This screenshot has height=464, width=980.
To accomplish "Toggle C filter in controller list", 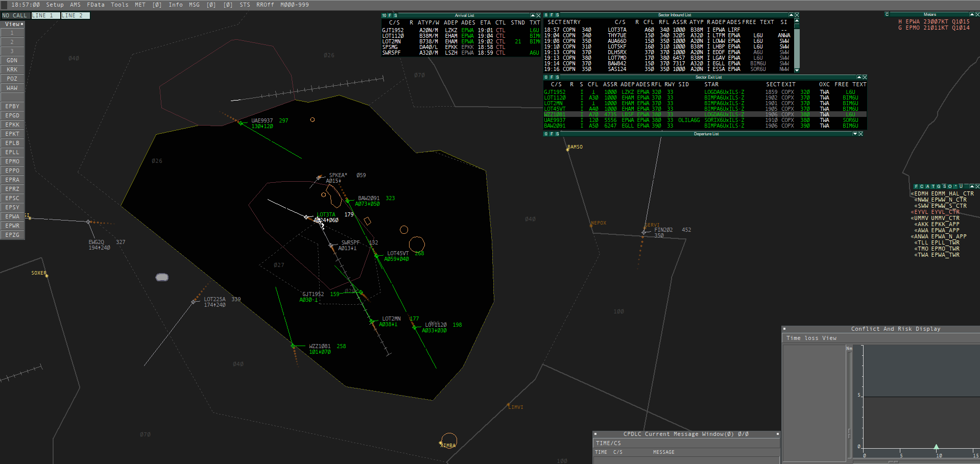I will pos(922,186).
